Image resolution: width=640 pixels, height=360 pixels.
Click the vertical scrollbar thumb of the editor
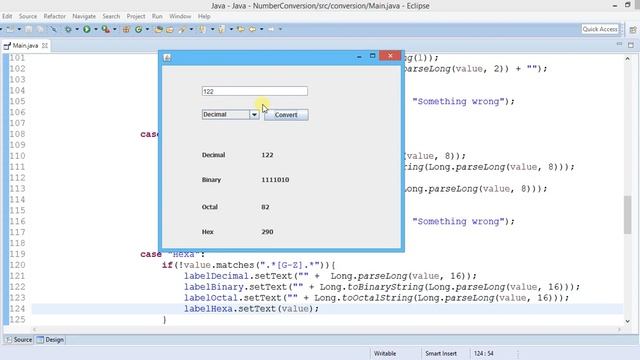[628, 215]
